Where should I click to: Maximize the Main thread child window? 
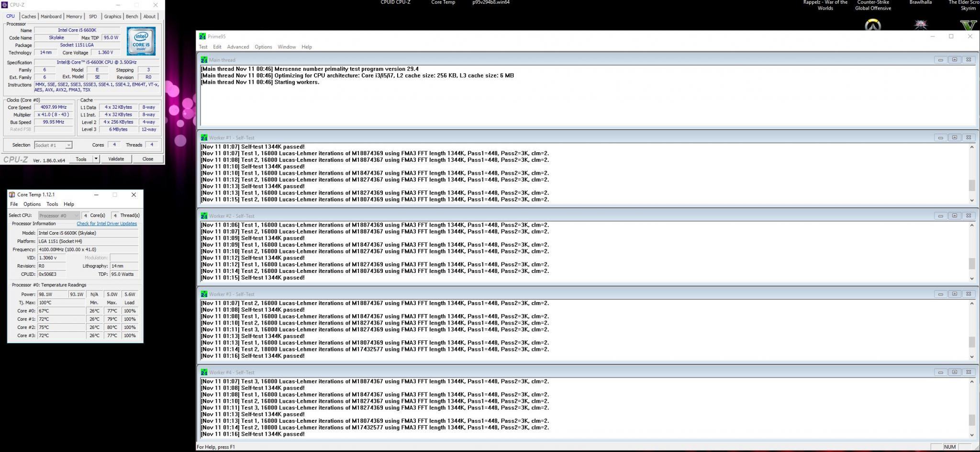954,60
